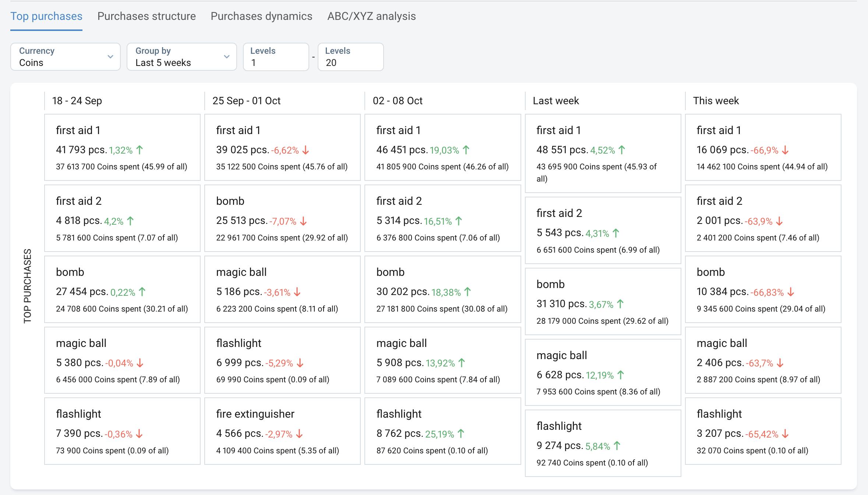Click red down arrow beside -66,9% This week
Screen dimensions: 868x495
coord(785,150)
